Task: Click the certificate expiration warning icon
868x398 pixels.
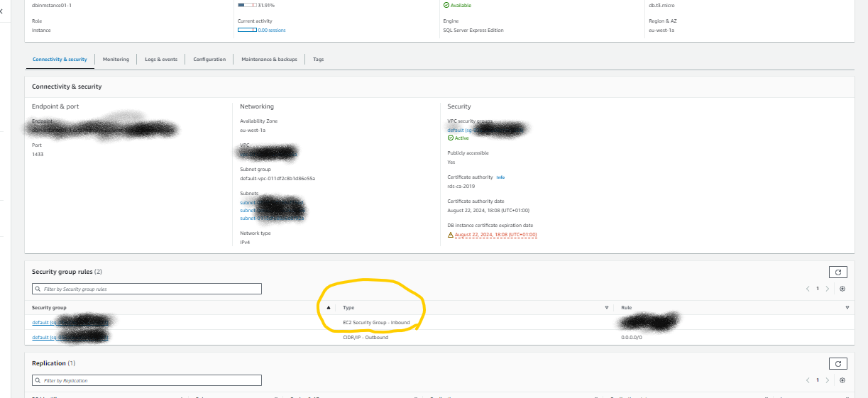Action: (x=450, y=234)
